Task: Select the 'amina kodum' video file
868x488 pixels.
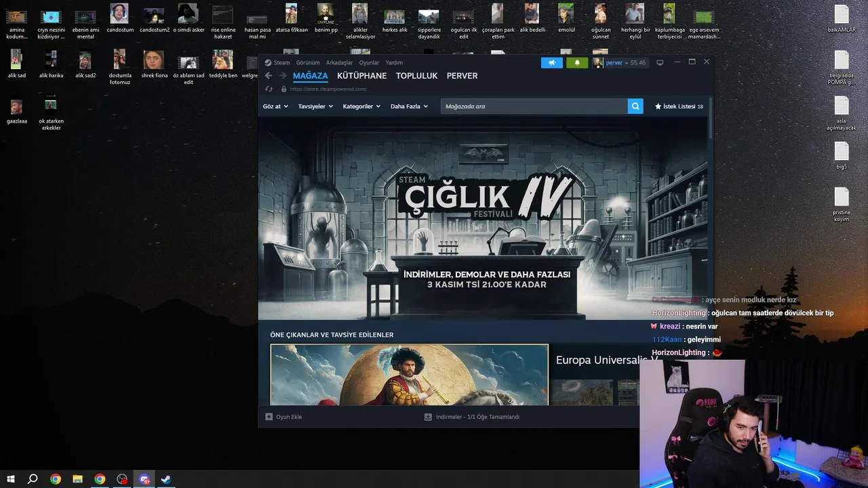Action: tap(16, 22)
